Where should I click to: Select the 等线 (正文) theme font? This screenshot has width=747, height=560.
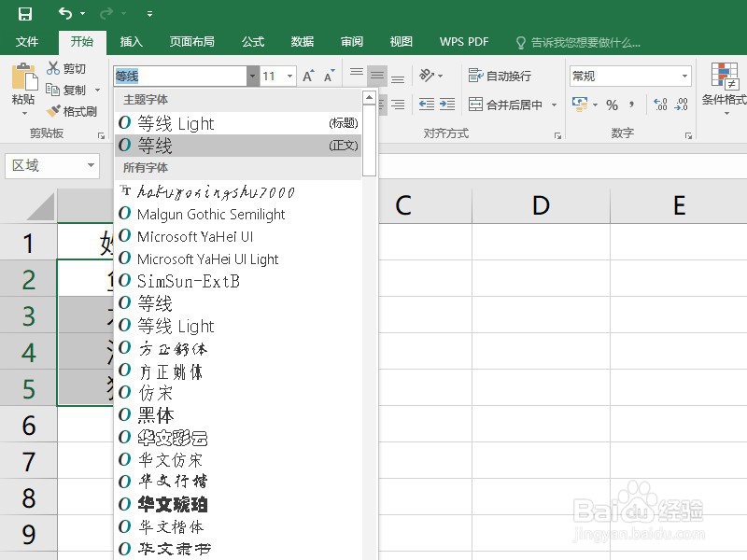coord(238,146)
